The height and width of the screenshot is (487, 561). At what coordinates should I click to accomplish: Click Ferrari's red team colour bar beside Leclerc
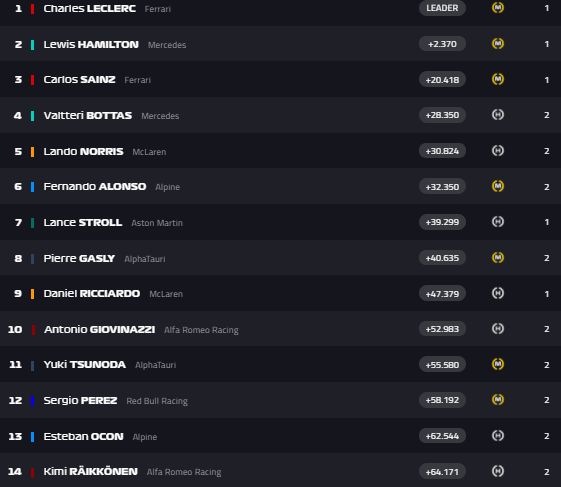[33, 9]
